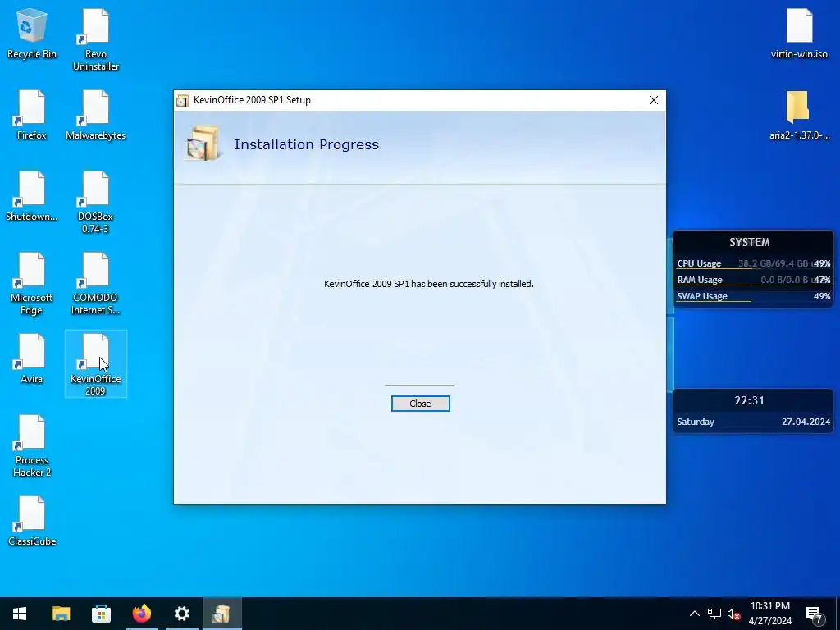
Task: Open network status tray icon
Action: pyautogui.click(x=714, y=614)
